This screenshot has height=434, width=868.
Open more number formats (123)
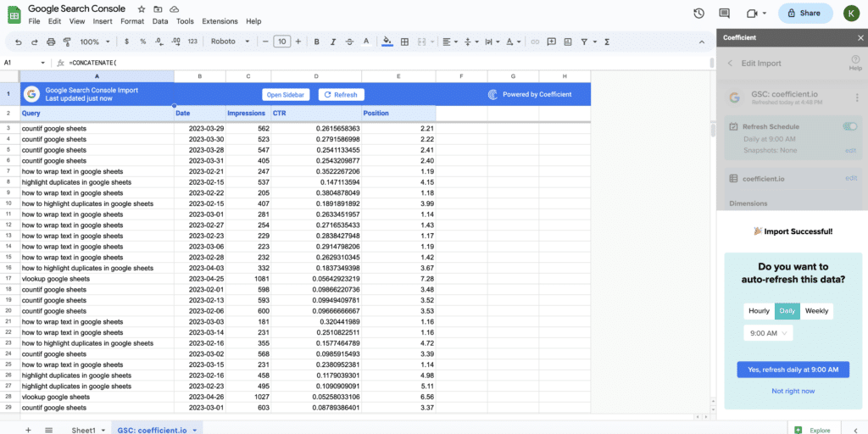tap(192, 42)
